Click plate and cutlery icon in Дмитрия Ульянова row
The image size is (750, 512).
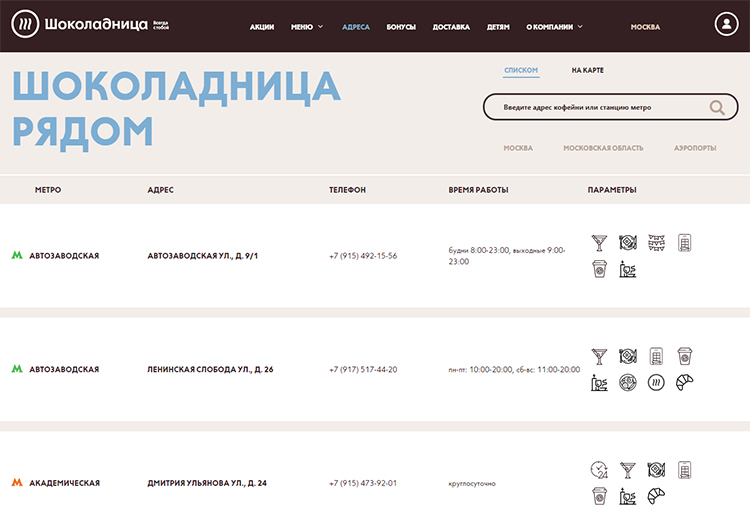point(656,470)
